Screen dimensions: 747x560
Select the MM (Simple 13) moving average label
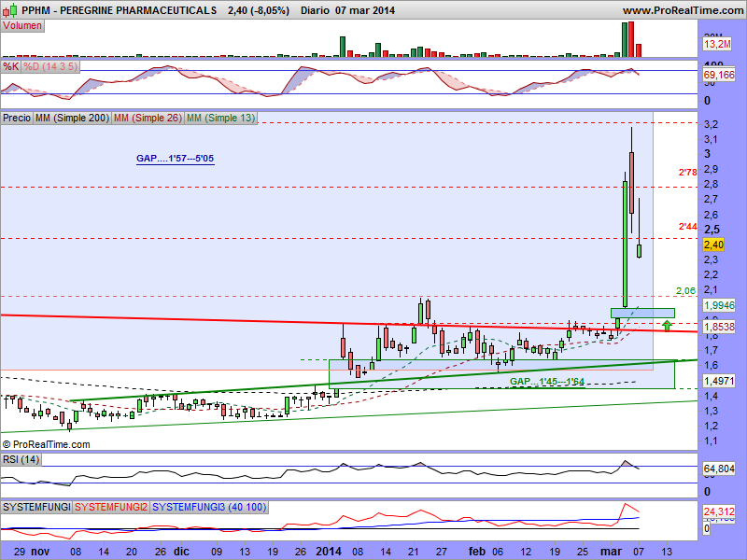[x=220, y=118]
